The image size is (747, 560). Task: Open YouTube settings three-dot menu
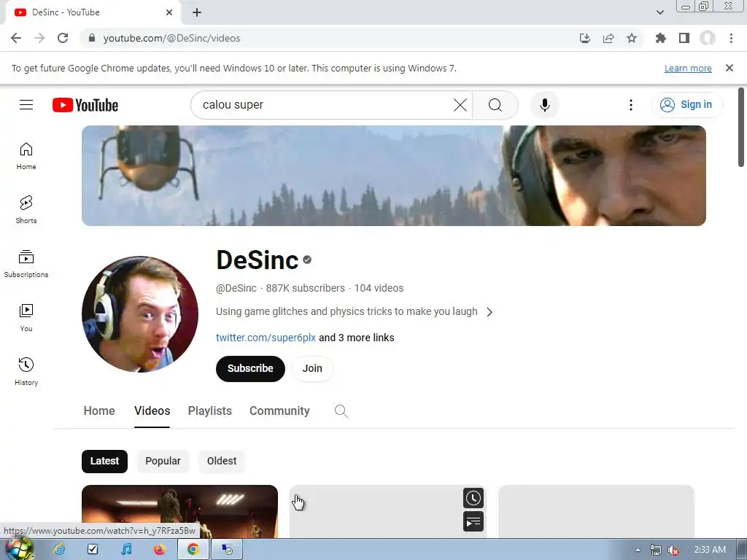pos(631,105)
